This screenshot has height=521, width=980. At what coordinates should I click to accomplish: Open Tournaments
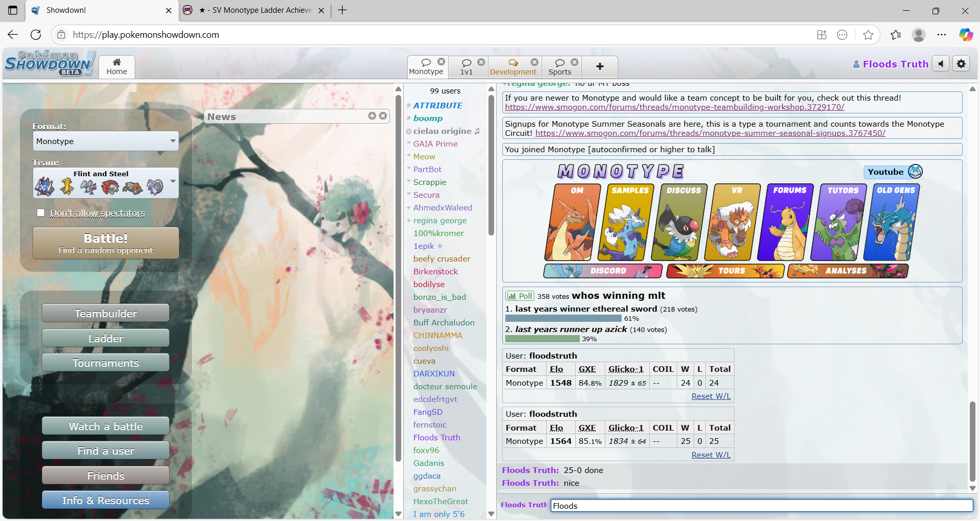click(x=106, y=363)
